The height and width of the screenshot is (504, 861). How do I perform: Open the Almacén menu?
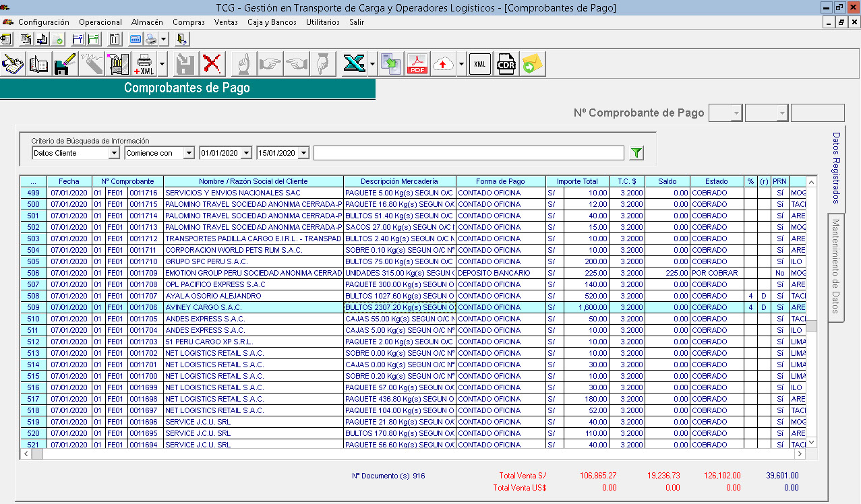pos(147,22)
